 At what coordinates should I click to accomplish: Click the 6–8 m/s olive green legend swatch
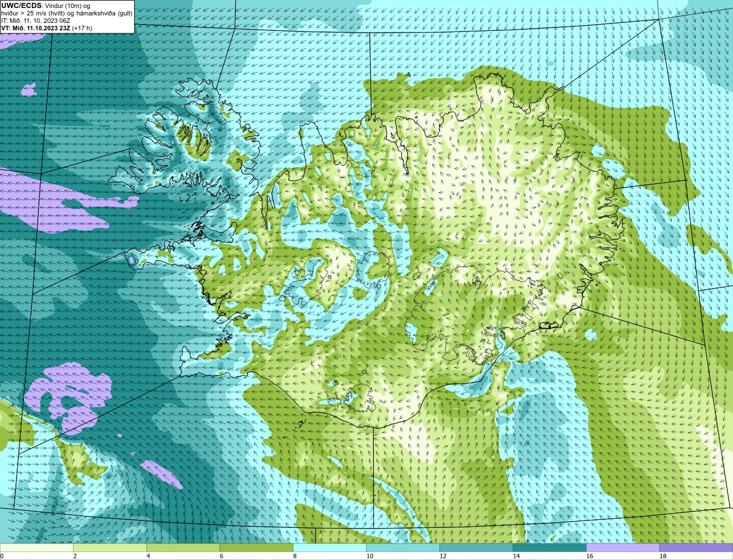coord(257,548)
